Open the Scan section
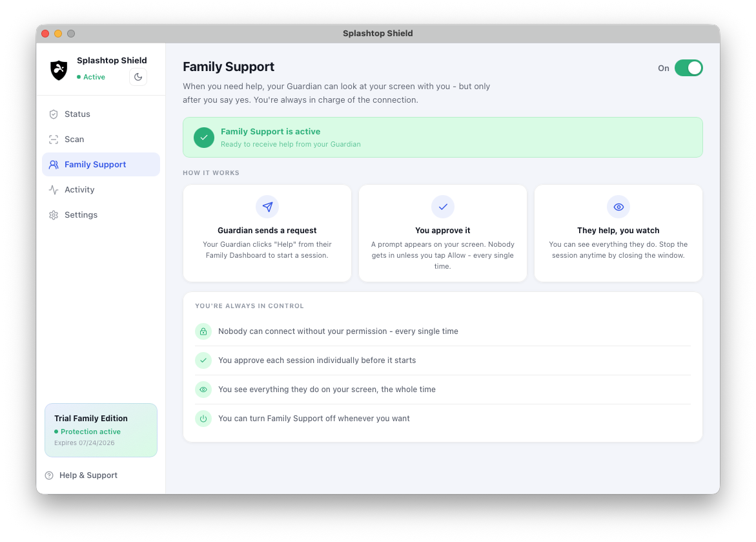Viewport: 756px width, 542px height. (101, 140)
